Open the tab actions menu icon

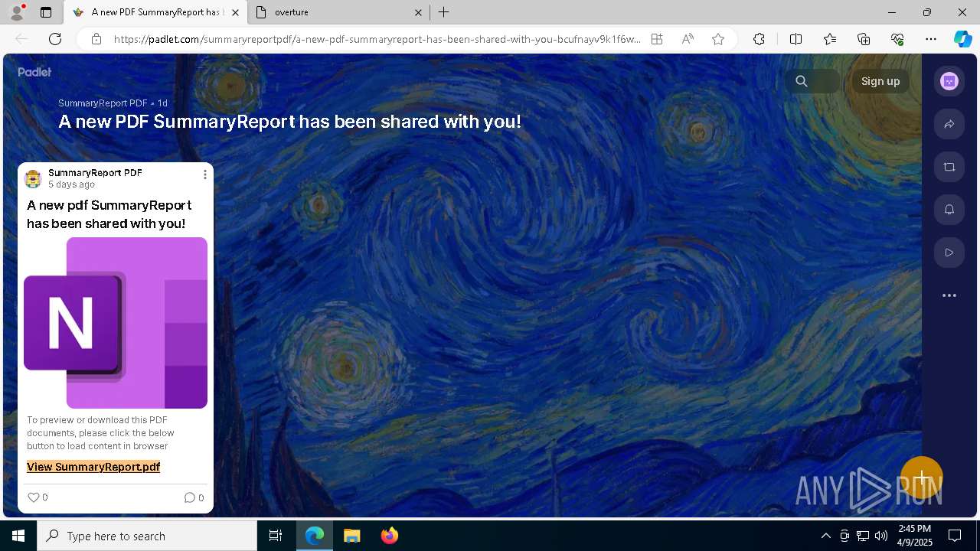pyautogui.click(x=46, y=12)
